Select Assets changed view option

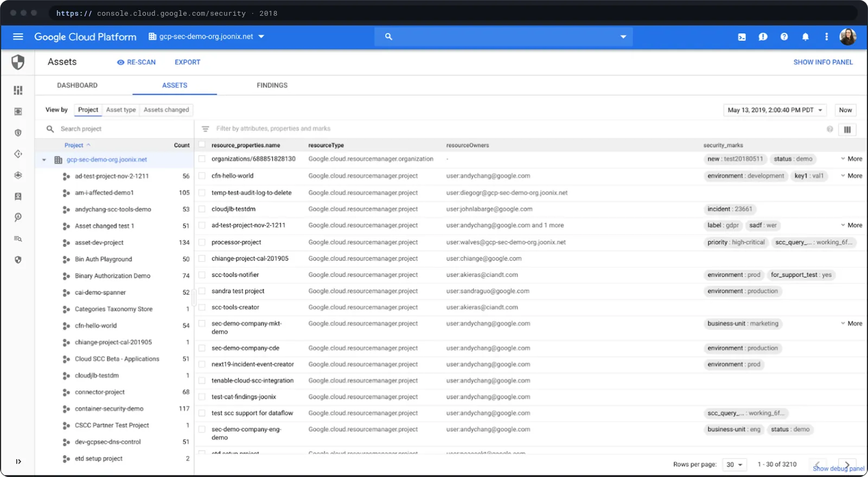point(167,110)
